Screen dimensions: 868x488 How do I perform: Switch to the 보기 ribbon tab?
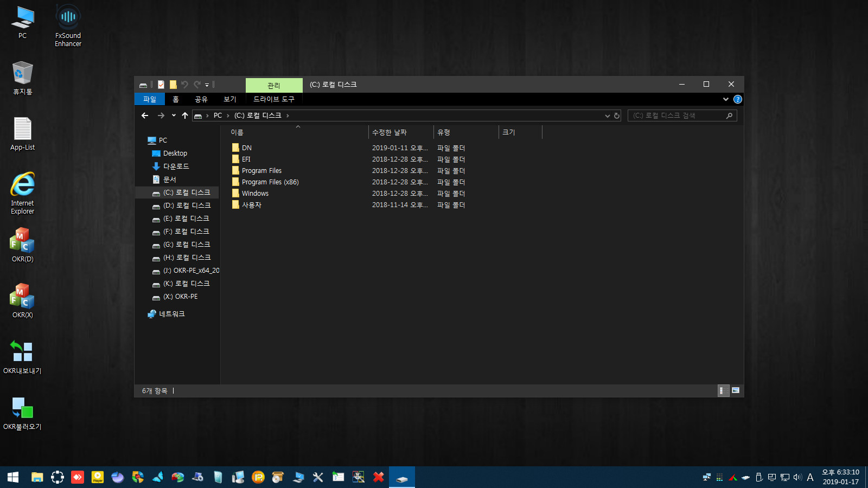230,99
